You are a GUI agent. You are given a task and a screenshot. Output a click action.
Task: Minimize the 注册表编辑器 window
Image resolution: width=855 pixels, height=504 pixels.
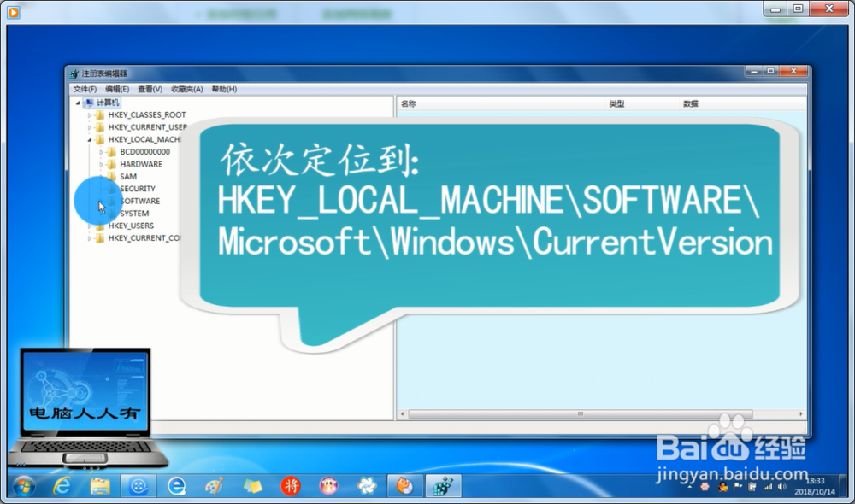[754, 72]
